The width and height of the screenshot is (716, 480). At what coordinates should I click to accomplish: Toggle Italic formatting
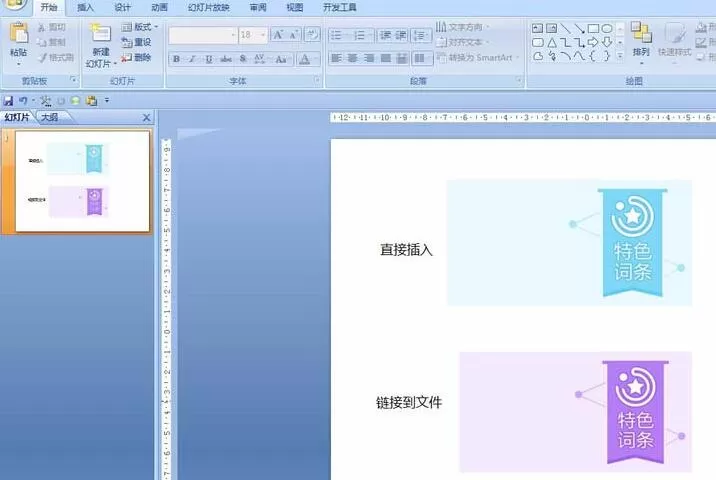point(192,59)
